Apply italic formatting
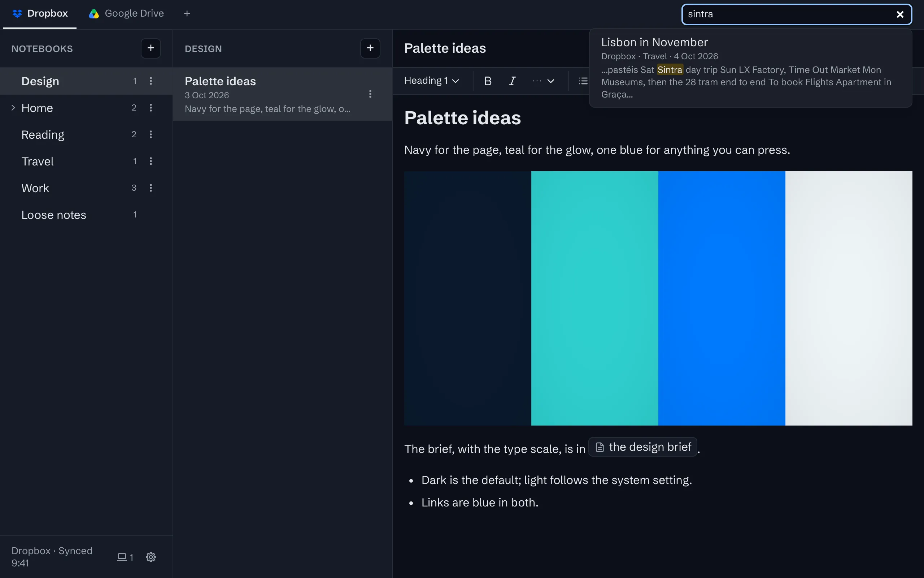 point(513,81)
